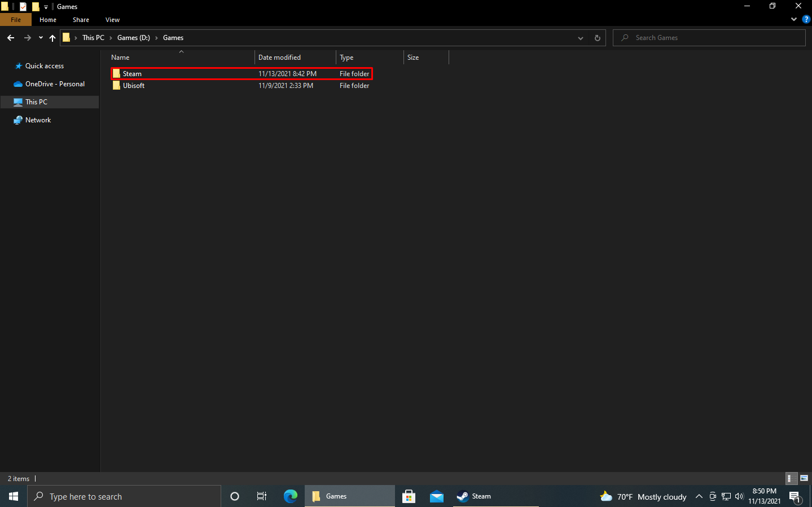Go up one folder level
The width and height of the screenshot is (812, 507).
(52, 38)
